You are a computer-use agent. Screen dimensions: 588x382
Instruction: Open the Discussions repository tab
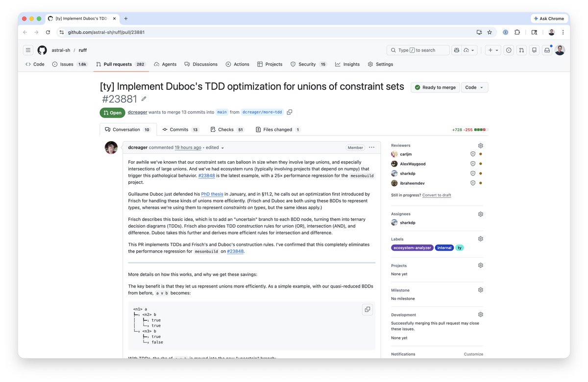[201, 64]
